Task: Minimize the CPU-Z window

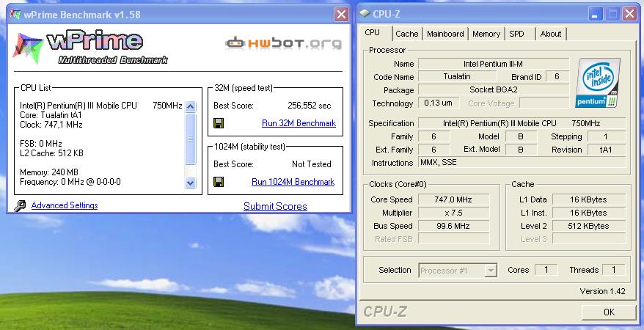Action: [x=596, y=14]
